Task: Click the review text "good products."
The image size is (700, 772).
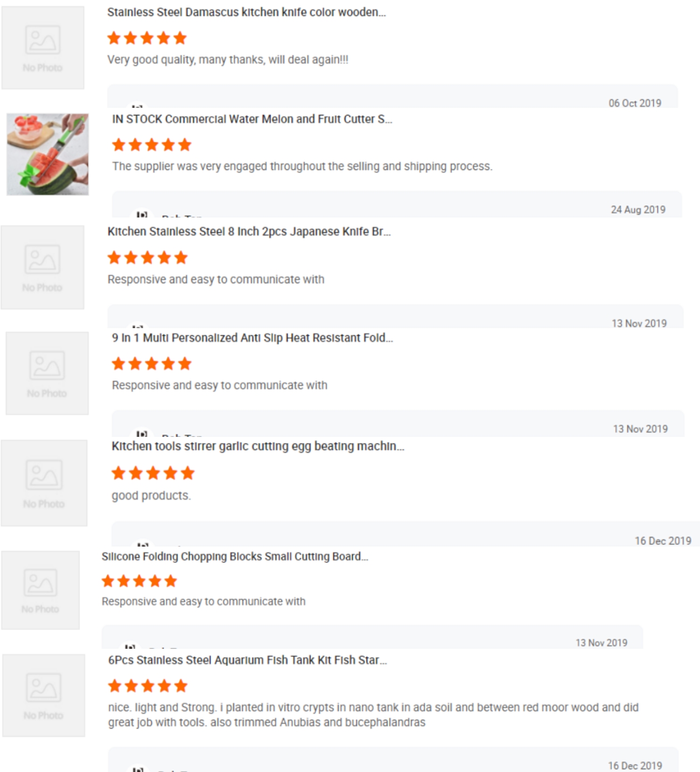Action: [x=151, y=496]
